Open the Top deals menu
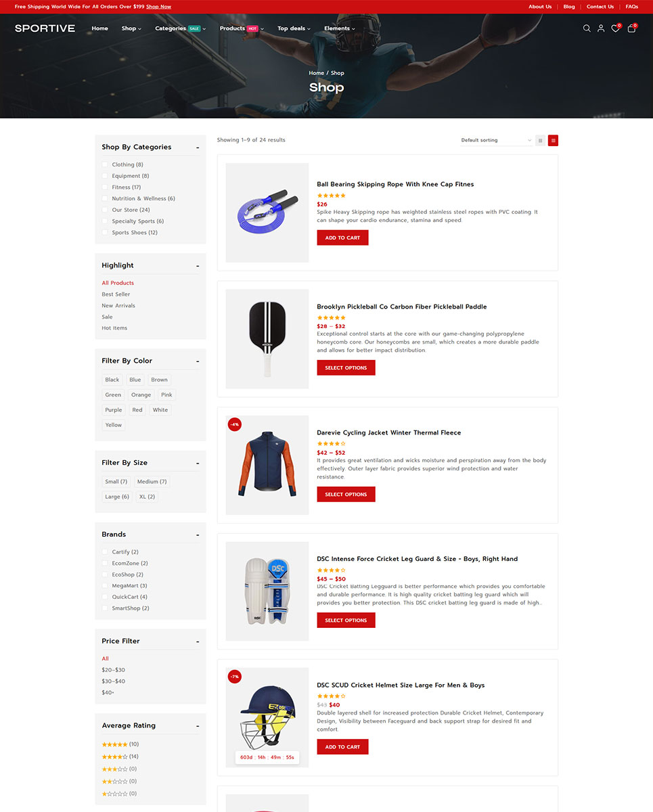 point(294,28)
